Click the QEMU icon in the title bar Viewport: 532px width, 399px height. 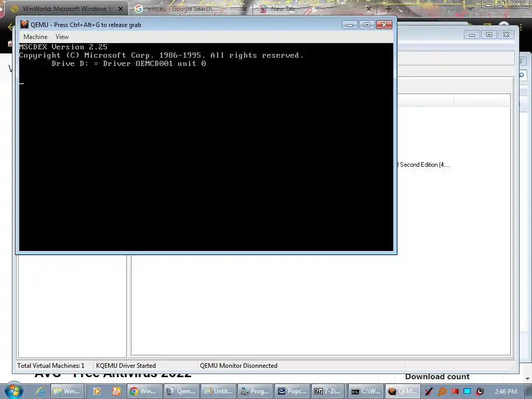[x=24, y=24]
